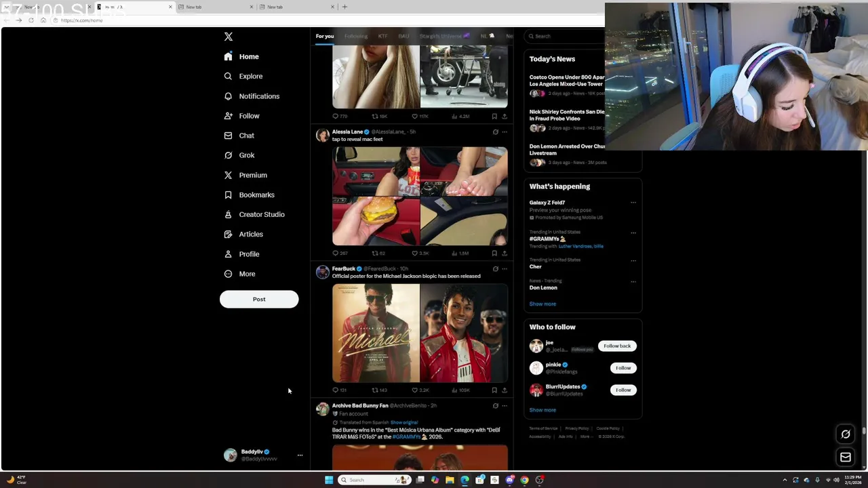Screen dimensions: 868x488
Task: Follow pinkie
Action: tap(623, 368)
